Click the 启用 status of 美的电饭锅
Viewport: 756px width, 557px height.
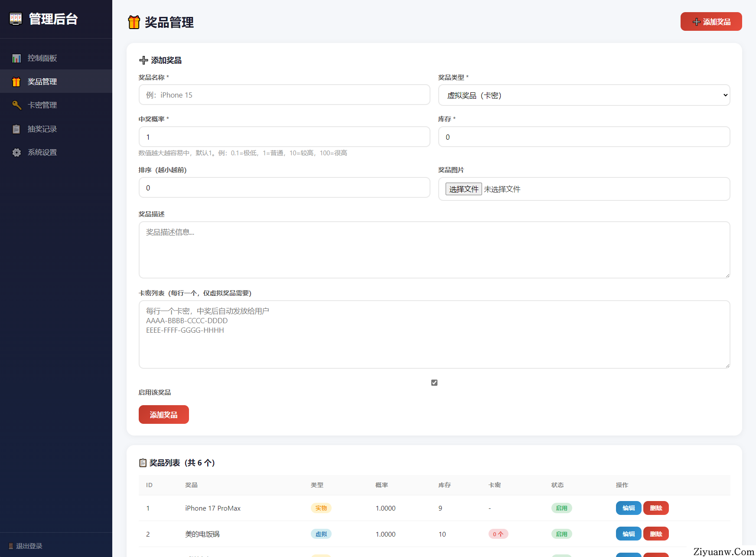click(561, 534)
